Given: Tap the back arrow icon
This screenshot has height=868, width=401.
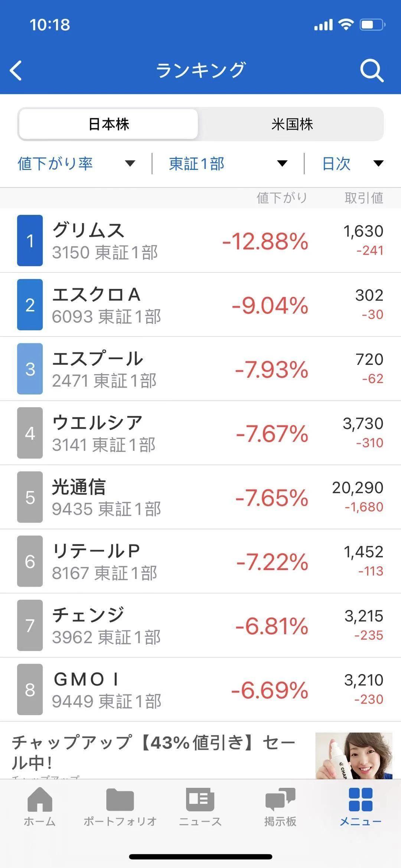Looking at the screenshot, I should 16,70.
